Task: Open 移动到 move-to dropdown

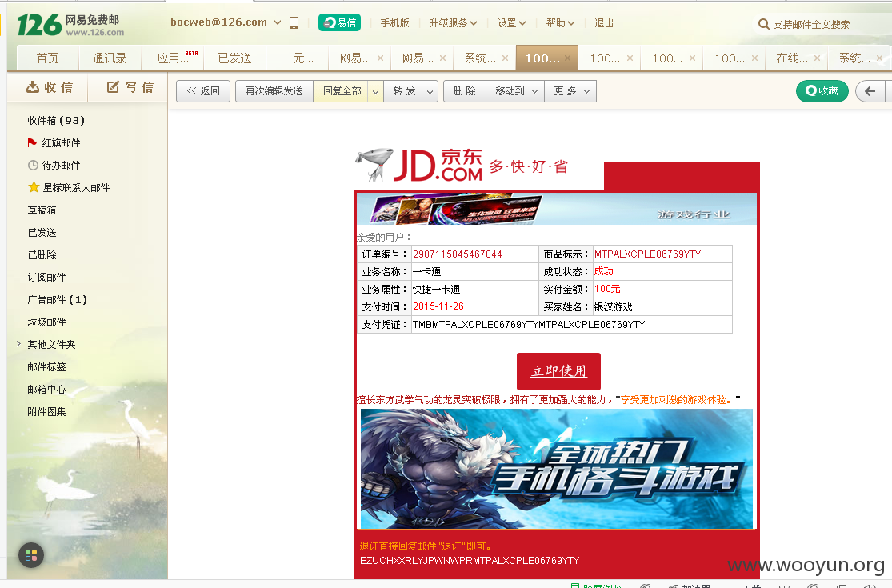Action: pos(515,91)
